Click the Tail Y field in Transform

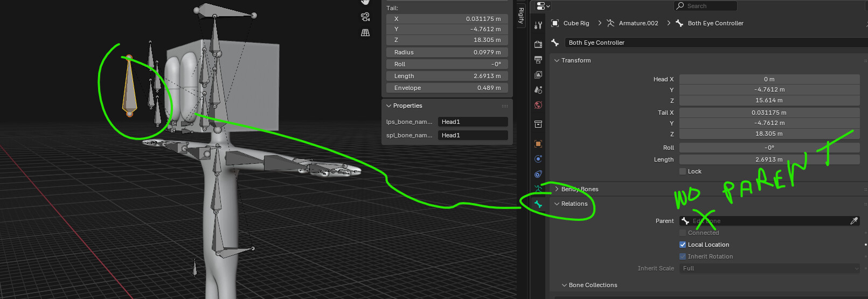coord(769,123)
